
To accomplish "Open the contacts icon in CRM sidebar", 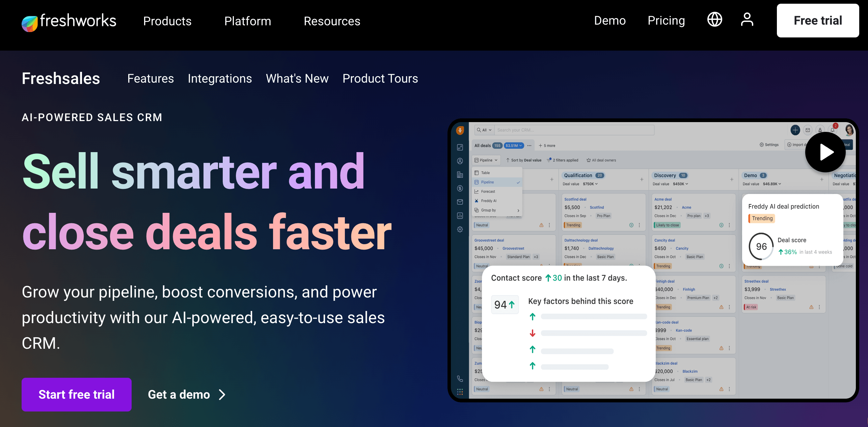I will 460,161.
